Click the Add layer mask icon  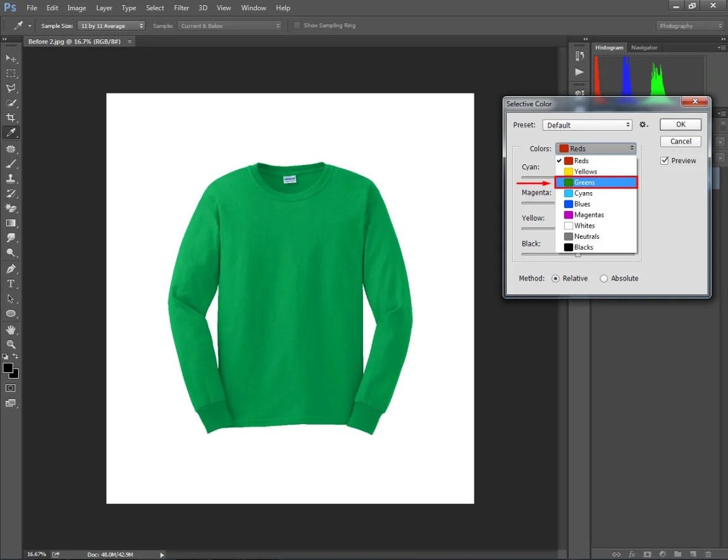[647, 554]
